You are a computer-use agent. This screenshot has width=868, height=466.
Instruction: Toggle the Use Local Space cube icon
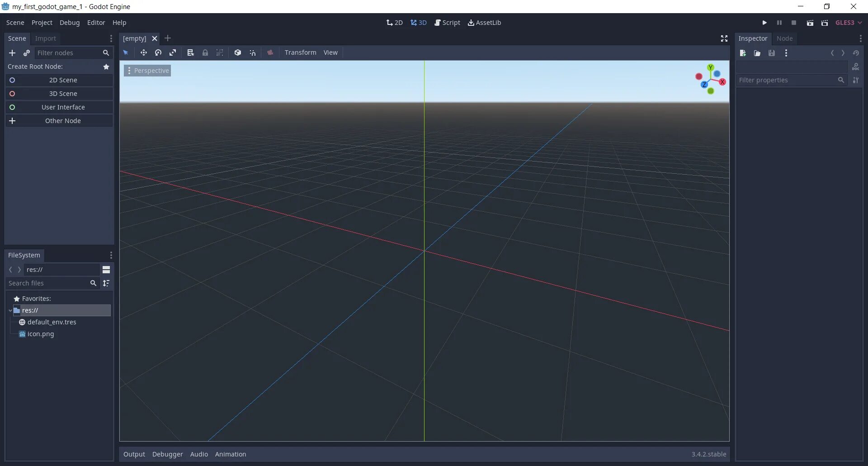[x=238, y=52]
